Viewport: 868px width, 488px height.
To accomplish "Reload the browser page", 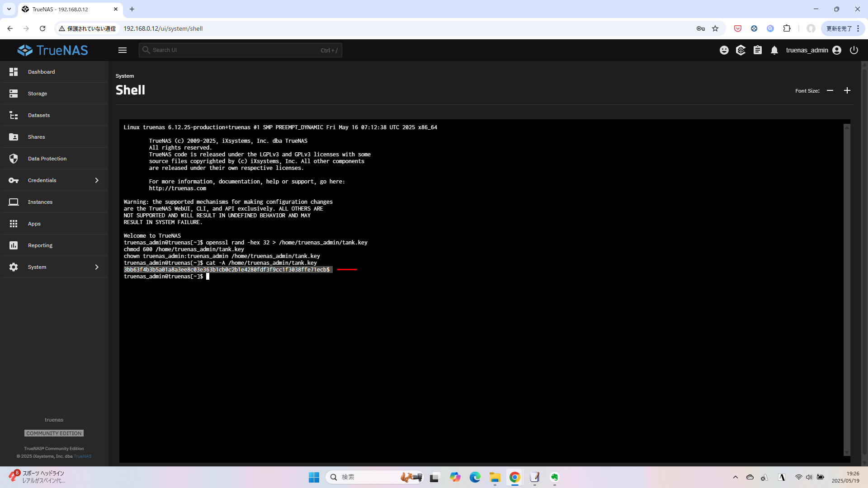I will [42, 28].
